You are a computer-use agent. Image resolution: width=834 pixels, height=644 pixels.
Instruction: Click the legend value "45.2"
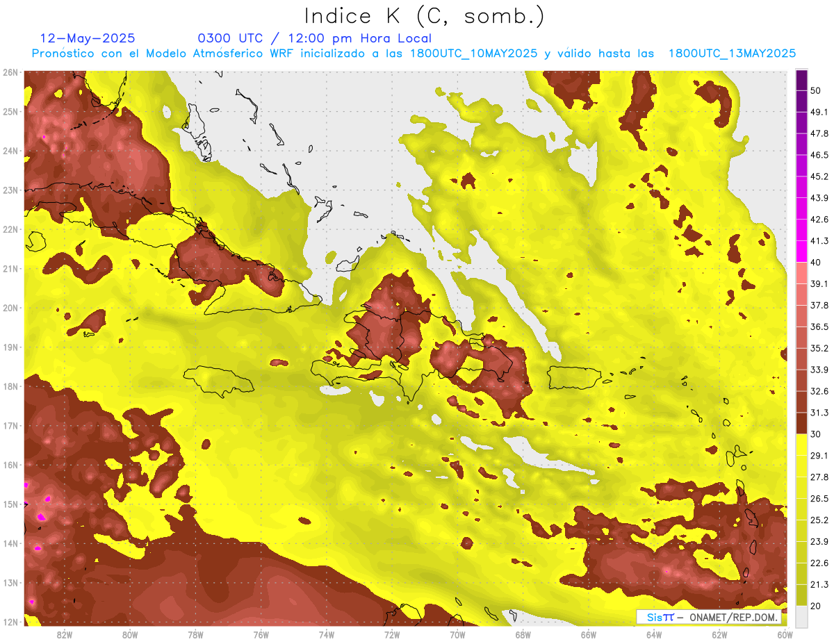pyautogui.click(x=819, y=176)
